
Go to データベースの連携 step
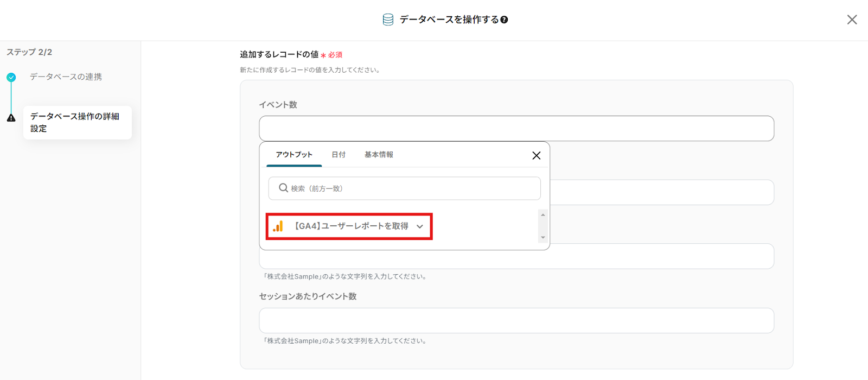tap(66, 77)
